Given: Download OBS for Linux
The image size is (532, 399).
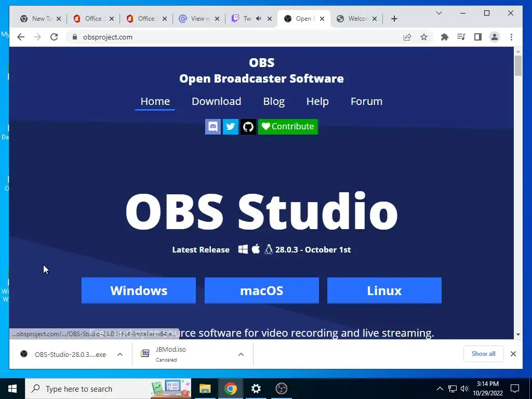Looking at the screenshot, I should pyautogui.click(x=384, y=290).
